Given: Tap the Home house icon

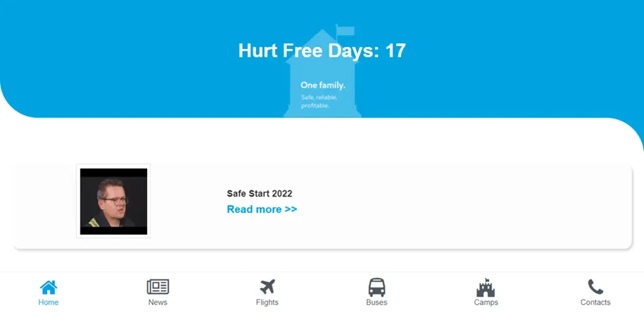Looking at the screenshot, I should (x=48, y=288).
